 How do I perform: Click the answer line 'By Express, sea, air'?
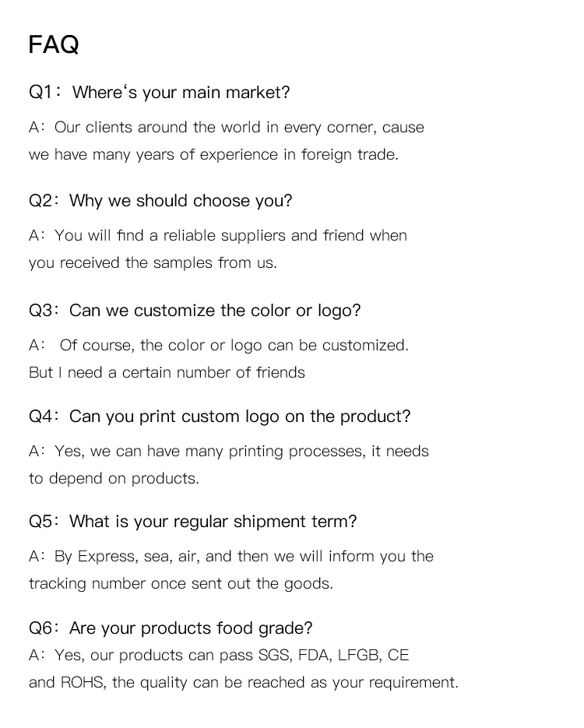[231, 557]
